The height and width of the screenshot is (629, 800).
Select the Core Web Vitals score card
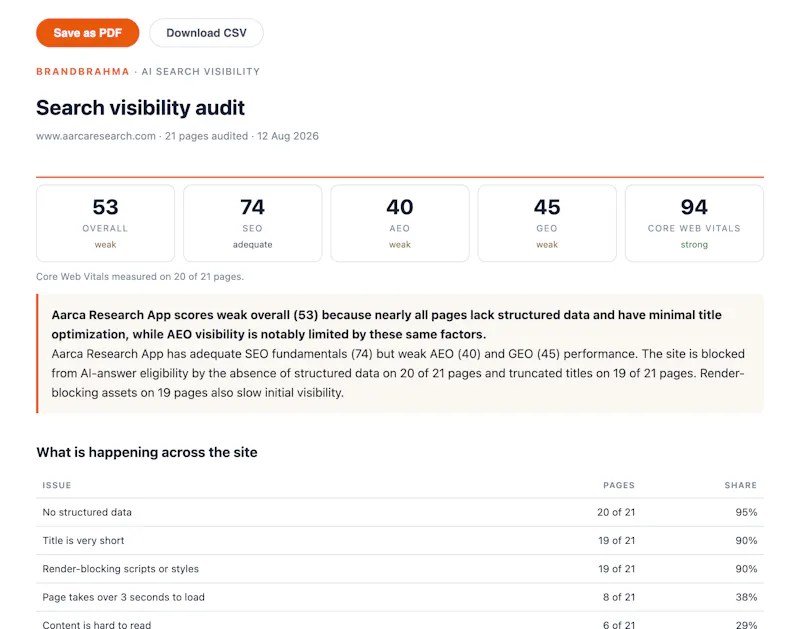[x=694, y=223]
